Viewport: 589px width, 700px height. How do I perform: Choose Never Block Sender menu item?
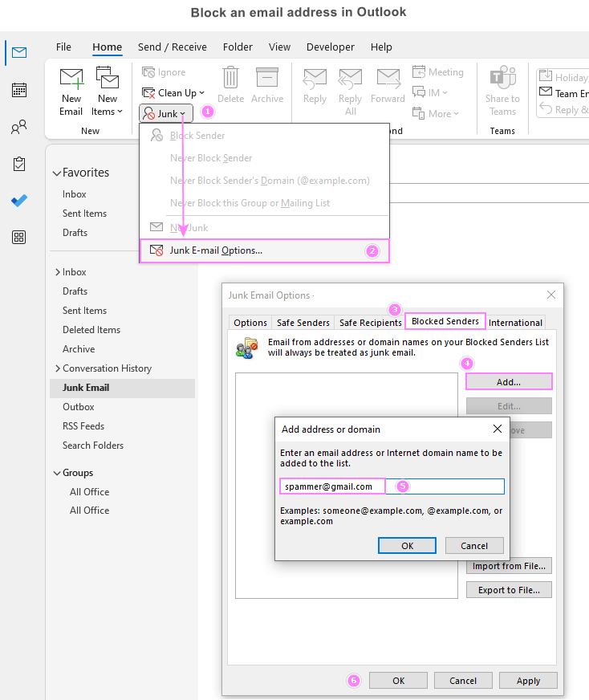pos(264,158)
